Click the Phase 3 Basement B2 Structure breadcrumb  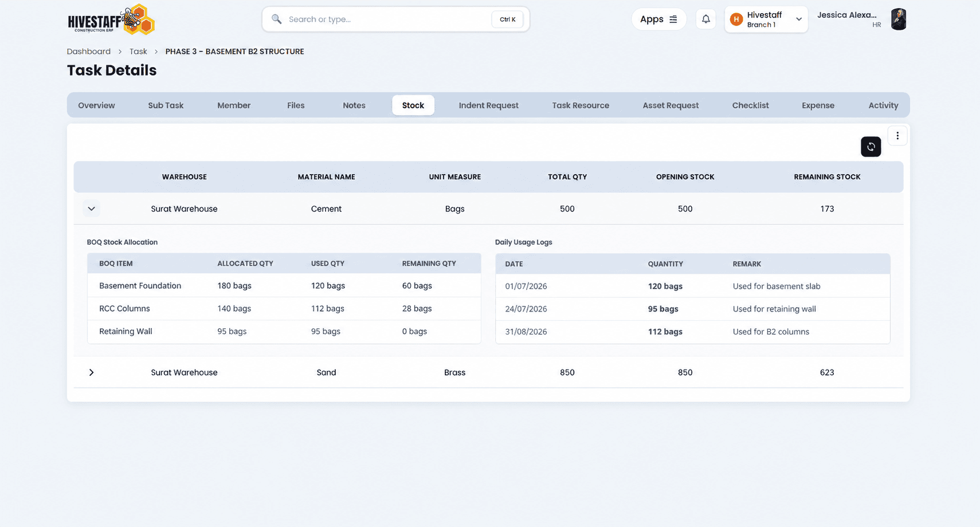pos(234,51)
